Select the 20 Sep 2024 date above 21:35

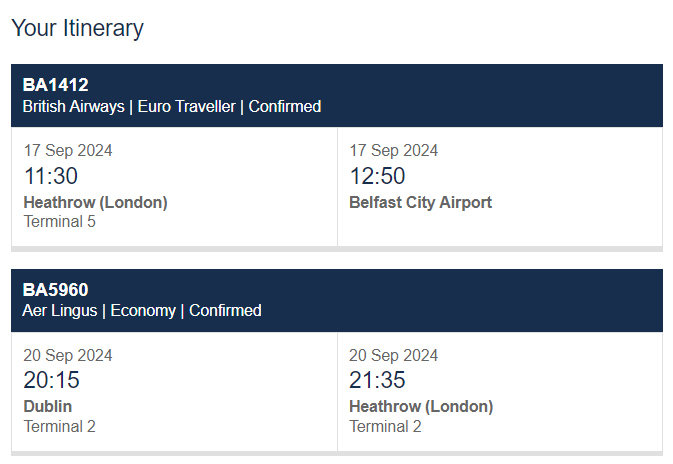click(x=394, y=356)
